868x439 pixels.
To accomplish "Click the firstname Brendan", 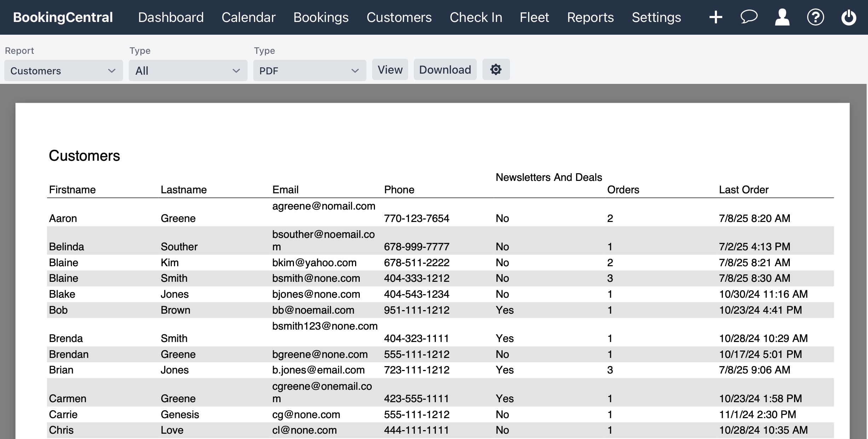I will point(69,354).
